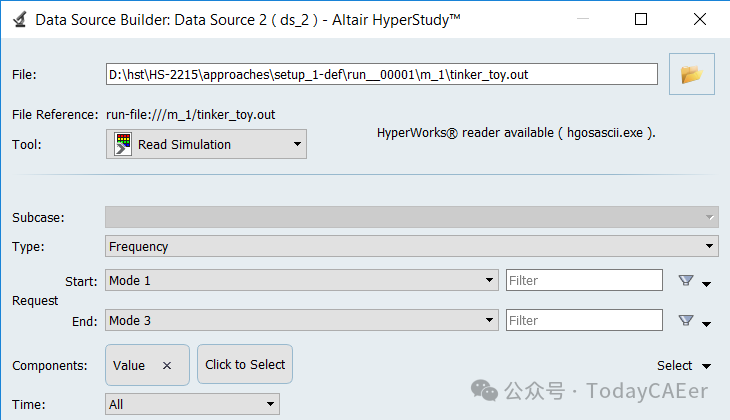The height and width of the screenshot is (420, 730).
Task: Click the Click to Select button
Action: pos(245,365)
